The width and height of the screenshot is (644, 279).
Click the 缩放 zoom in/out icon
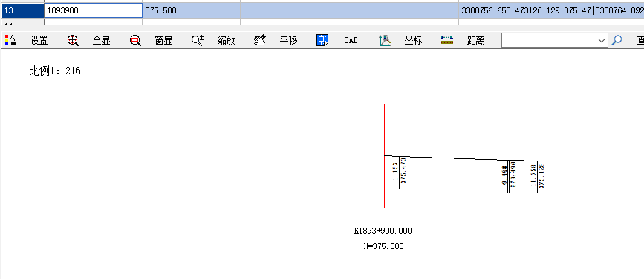click(x=198, y=40)
